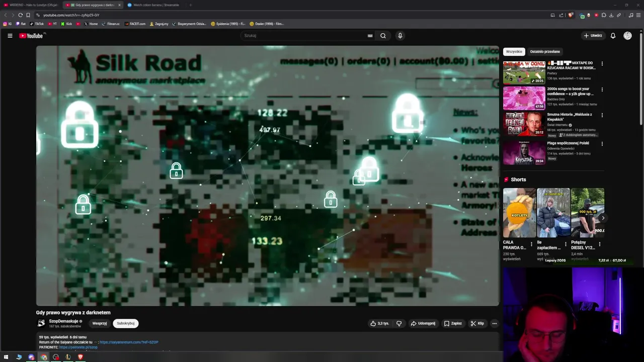Open a new browser tab
Image resolution: width=644 pixels, height=362 pixels.
190,5
